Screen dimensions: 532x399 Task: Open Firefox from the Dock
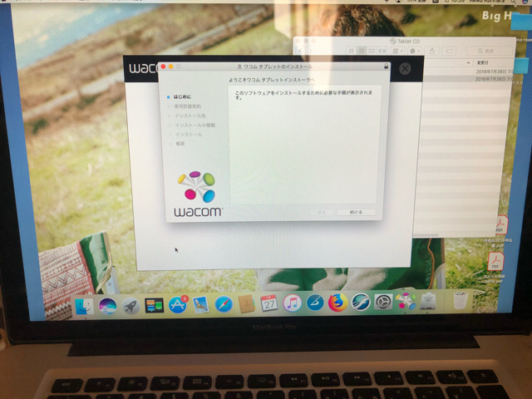pyautogui.click(x=337, y=302)
